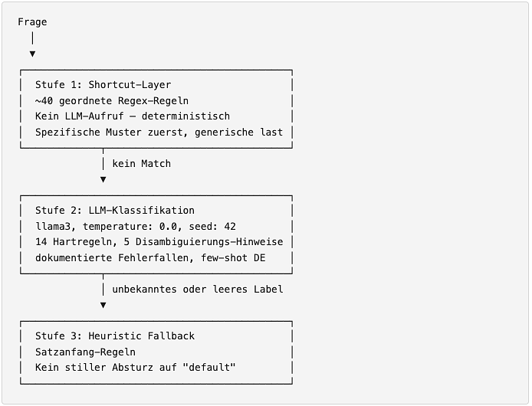Click Spezifische Muster zuerst line
532x406 pixels.
click(159, 132)
